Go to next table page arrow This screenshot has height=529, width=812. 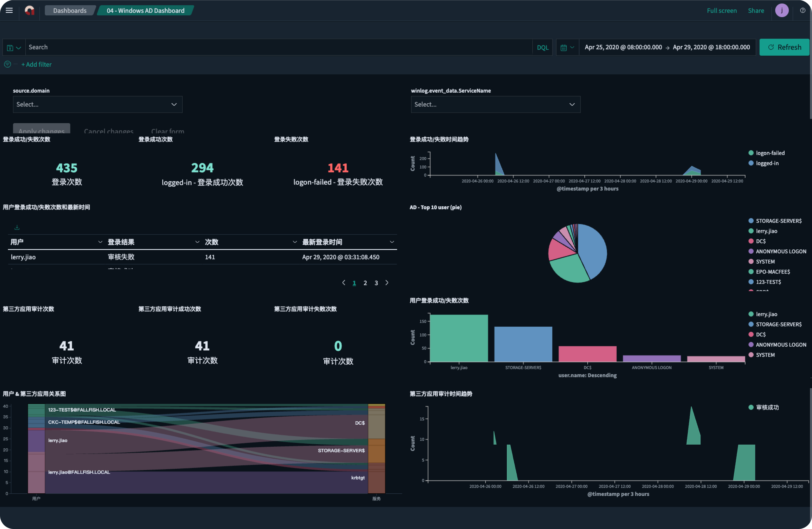[387, 282]
